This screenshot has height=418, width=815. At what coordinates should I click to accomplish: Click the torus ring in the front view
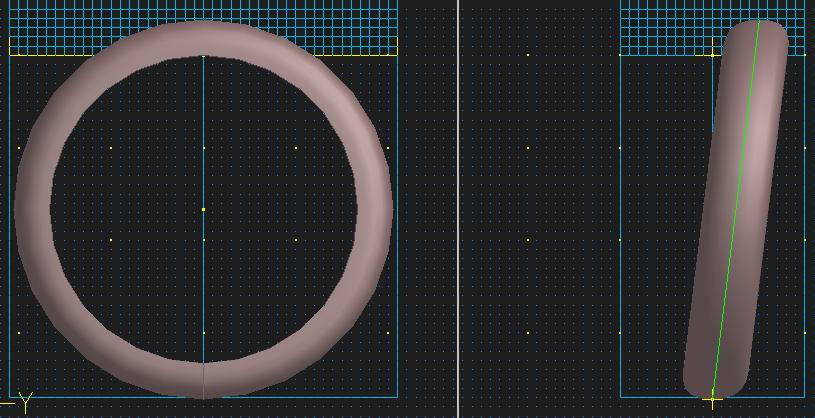pos(34,210)
